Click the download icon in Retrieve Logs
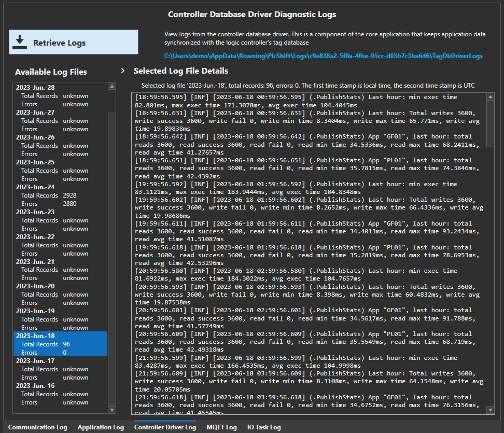The width and height of the screenshot is (504, 433). click(x=20, y=42)
